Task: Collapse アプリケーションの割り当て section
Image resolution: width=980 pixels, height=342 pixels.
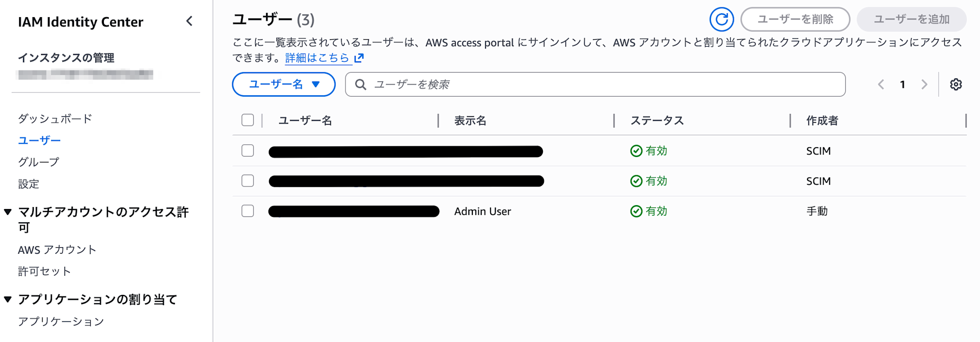Action: [8, 299]
